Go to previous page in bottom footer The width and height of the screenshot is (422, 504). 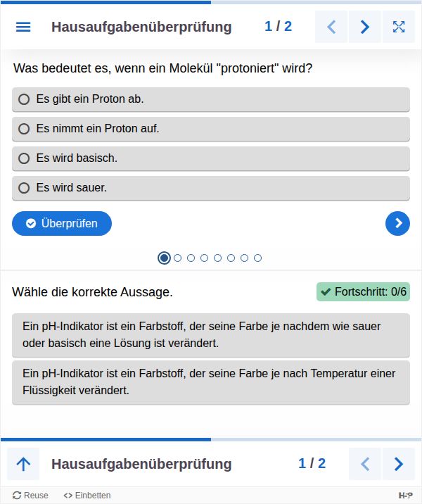365,464
